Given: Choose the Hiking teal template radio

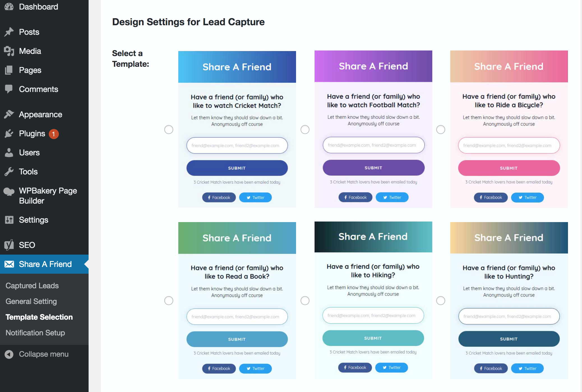Looking at the screenshot, I should point(305,301).
